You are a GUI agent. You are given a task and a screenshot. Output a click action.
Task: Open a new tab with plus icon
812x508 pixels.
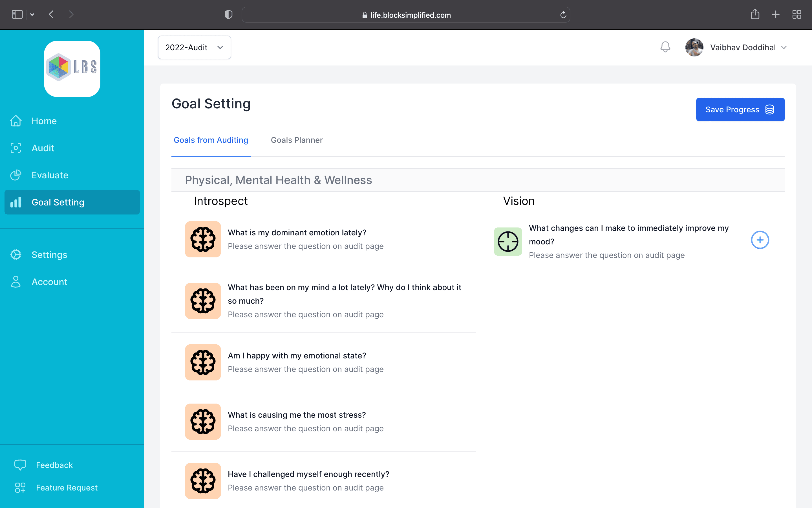(x=776, y=14)
